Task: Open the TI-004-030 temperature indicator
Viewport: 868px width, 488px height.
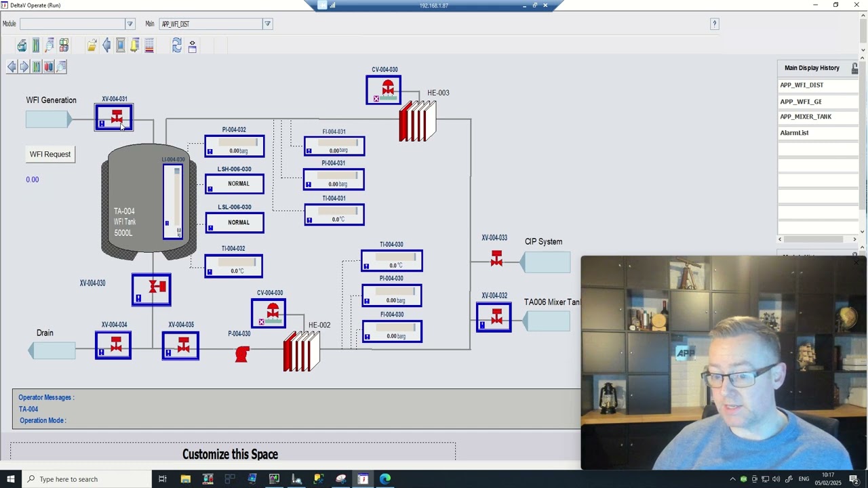Action: point(392,261)
